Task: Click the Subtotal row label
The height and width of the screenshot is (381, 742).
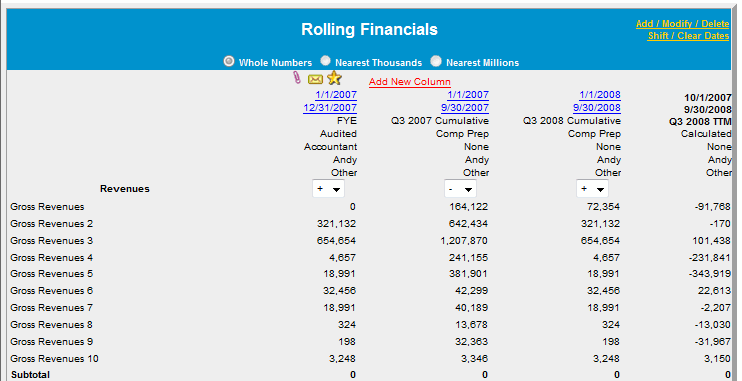Action: pos(30,375)
